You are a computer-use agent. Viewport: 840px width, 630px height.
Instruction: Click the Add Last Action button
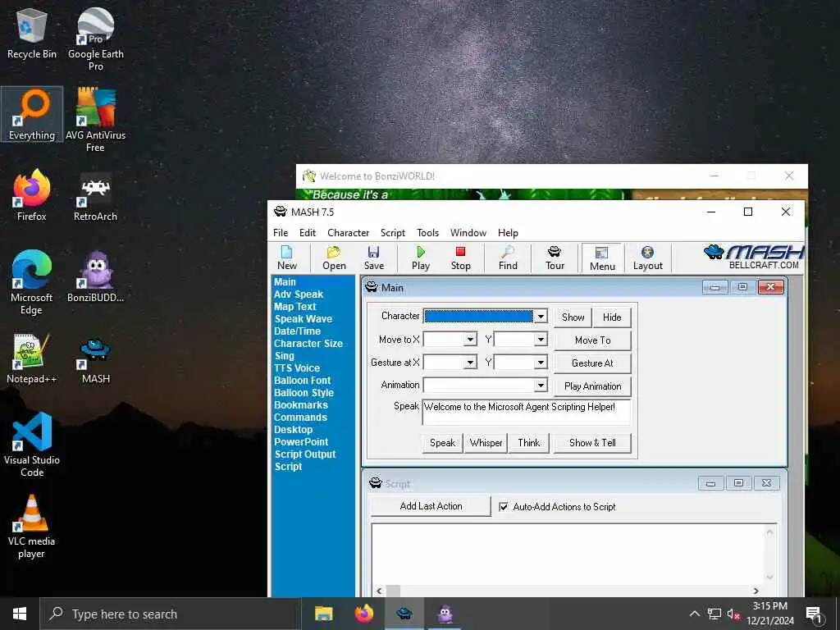click(431, 506)
